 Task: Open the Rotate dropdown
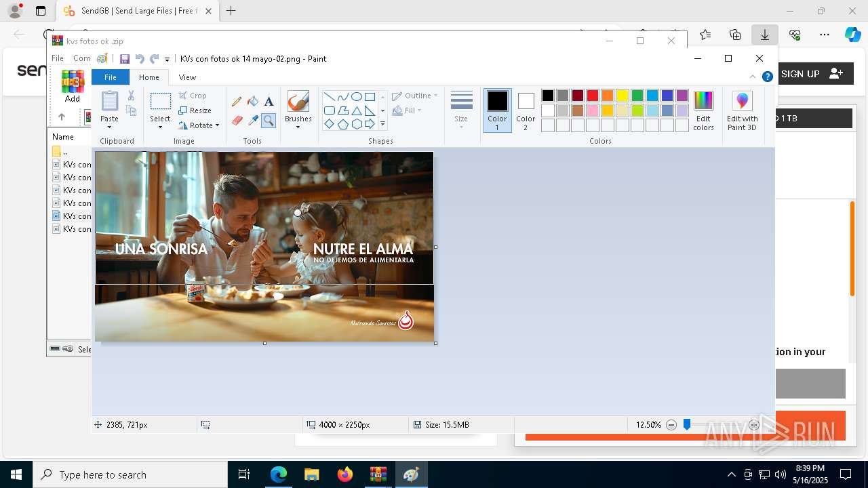pyautogui.click(x=199, y=125)
